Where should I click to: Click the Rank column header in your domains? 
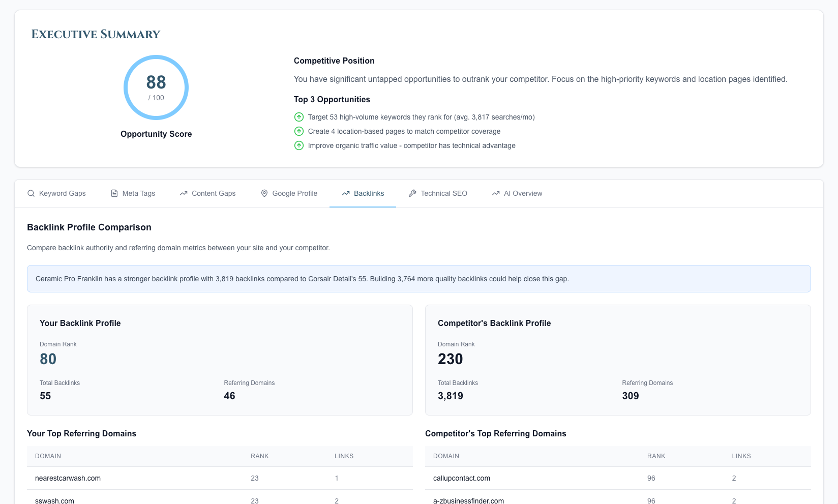tap(259, 456)
